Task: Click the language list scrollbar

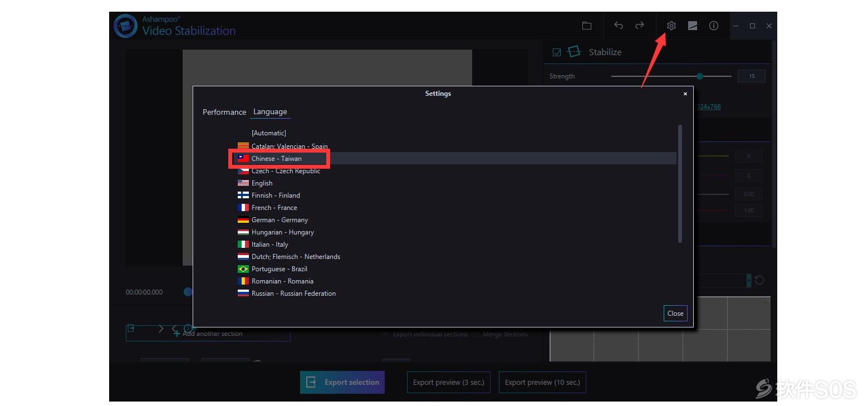Action: (x=680, y=184)
